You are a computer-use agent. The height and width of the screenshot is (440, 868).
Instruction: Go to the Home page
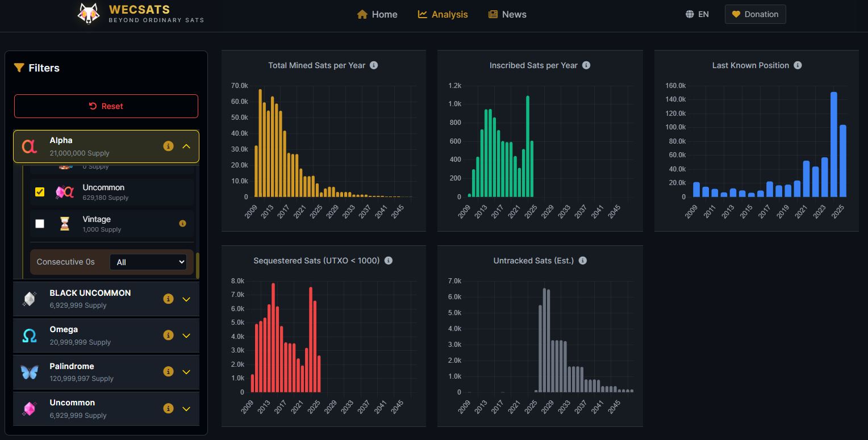pyautogui.click(x=377, y=14)
